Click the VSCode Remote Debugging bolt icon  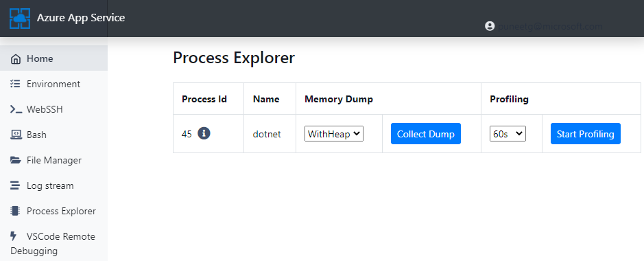(x=14, y=236)
